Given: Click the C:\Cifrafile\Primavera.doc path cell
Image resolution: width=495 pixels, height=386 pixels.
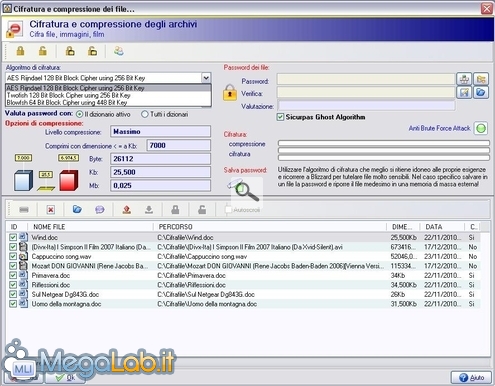Looking at the screenshot, I should click(x=191, y=275).
